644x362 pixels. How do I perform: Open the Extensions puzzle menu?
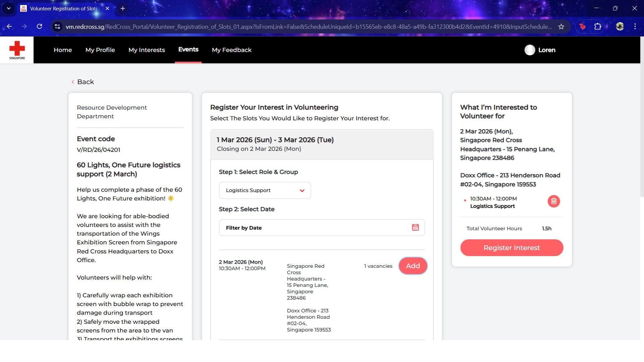click(x=598, y=26)
